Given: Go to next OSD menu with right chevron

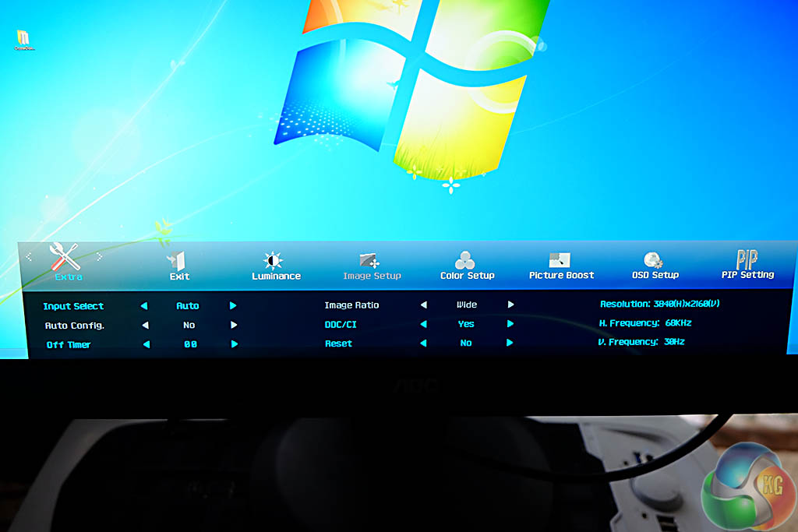Looking at the screenshot, I should pyautogui.click(x=99, y=257).
